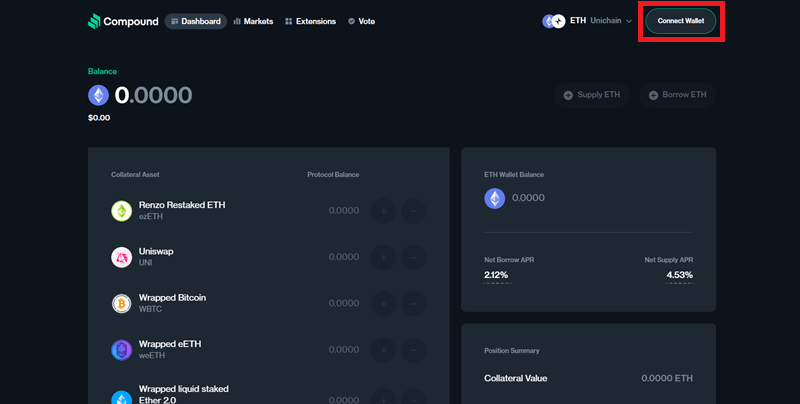Supply Renzo Restaked ETH with plus button
Image resolution: width=800 pixels, height=404 pixels.
pyautogui.click(x=384, y=211)
